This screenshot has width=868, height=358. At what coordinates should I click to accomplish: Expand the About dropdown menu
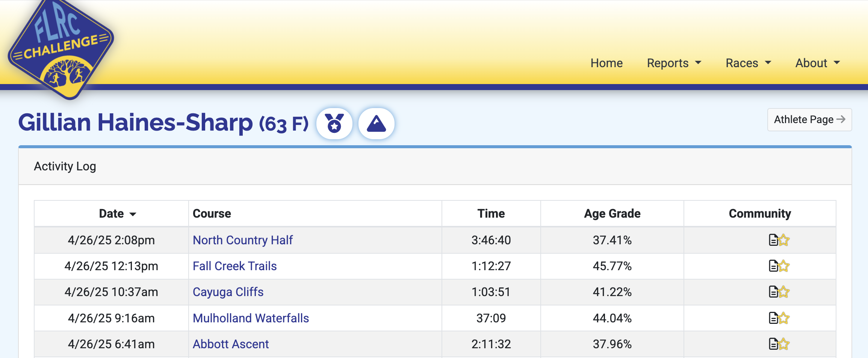[x=818, y=63]
